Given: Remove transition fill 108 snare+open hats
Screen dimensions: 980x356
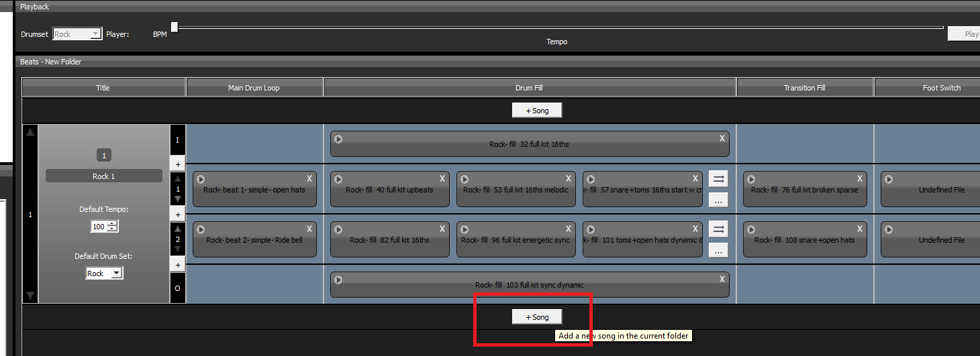Looking at the screenshot, I should point(860,229).
